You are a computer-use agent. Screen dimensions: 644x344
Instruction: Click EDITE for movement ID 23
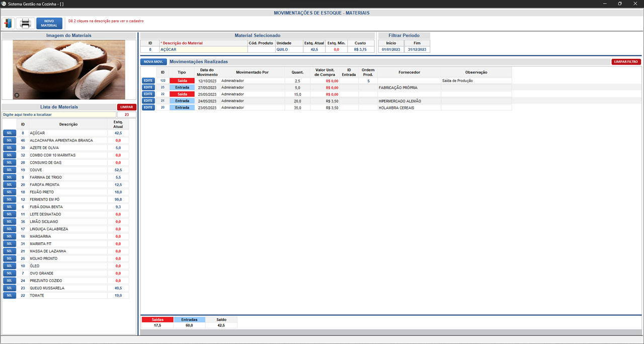(148, 87)
